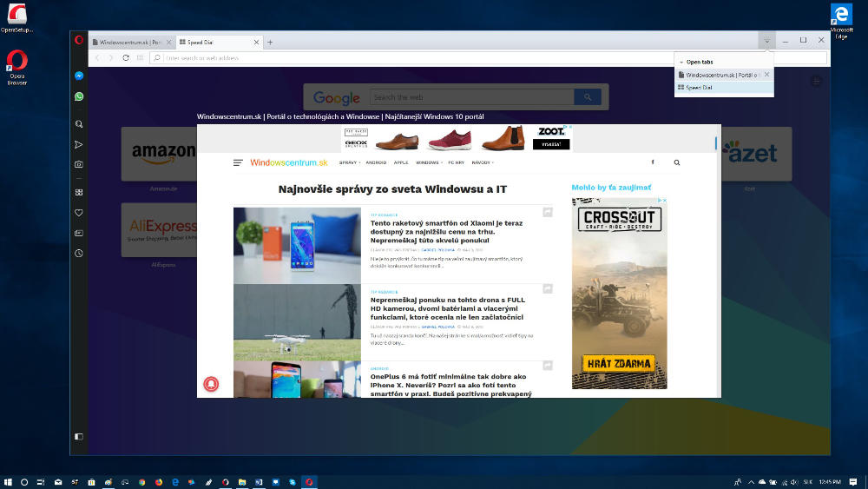Viewport: 868px width, 489px height.
Task: Open the Microsoft Edge desktop shortcut
Action: click(841, 22)
